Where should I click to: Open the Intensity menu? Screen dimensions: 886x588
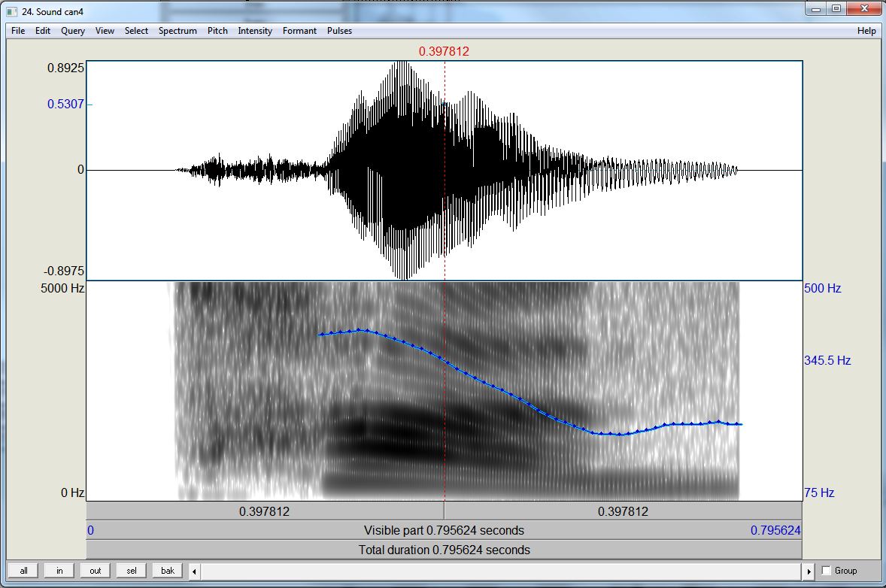pos(255,31)
